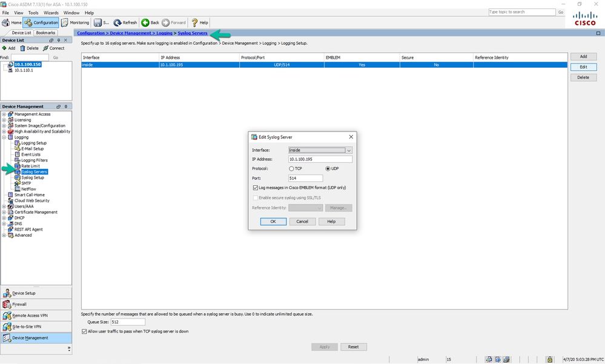Open Event Lists tree node
This screenshot has width=605, height=364.
tap(31, 155)
